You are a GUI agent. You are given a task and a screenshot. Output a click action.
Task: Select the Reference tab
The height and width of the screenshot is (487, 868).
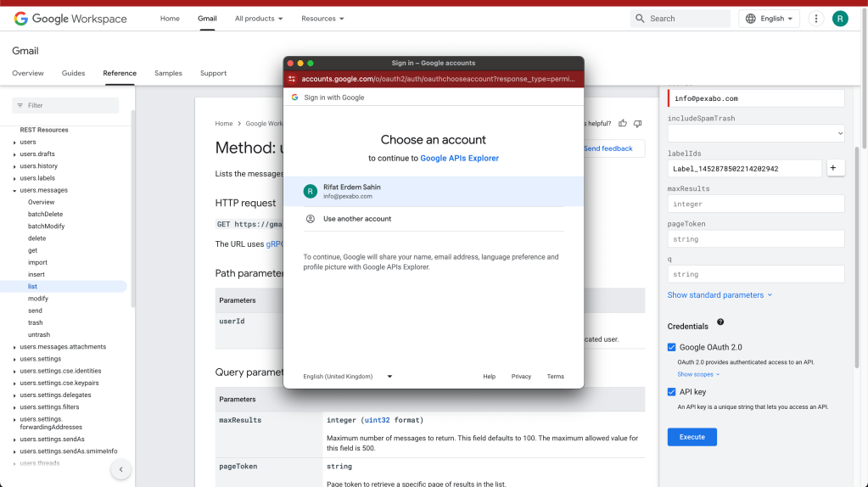(x=120, y=73)
